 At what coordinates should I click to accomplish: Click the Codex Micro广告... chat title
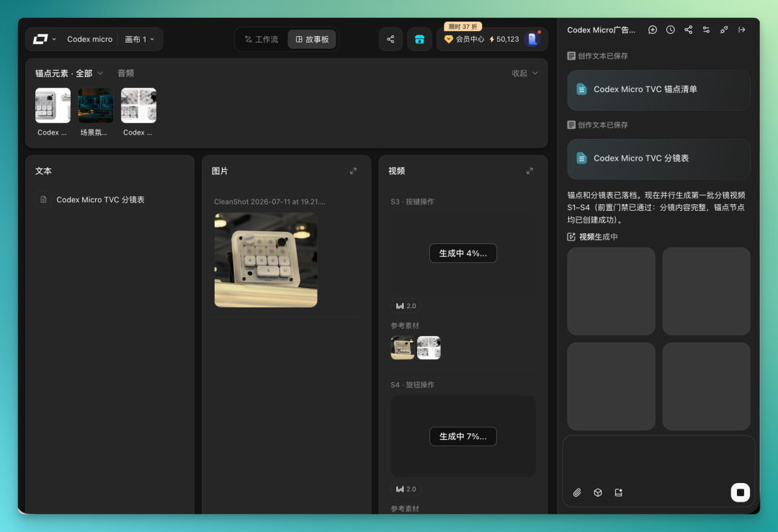[601, 30]
